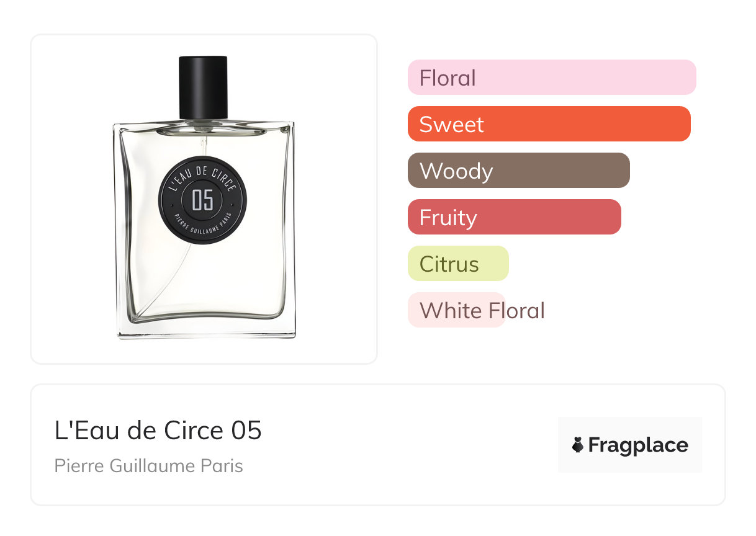Click the silver collar beneath the bottle cap
Screen dimensions: 756x536
(x=204, y=123)
